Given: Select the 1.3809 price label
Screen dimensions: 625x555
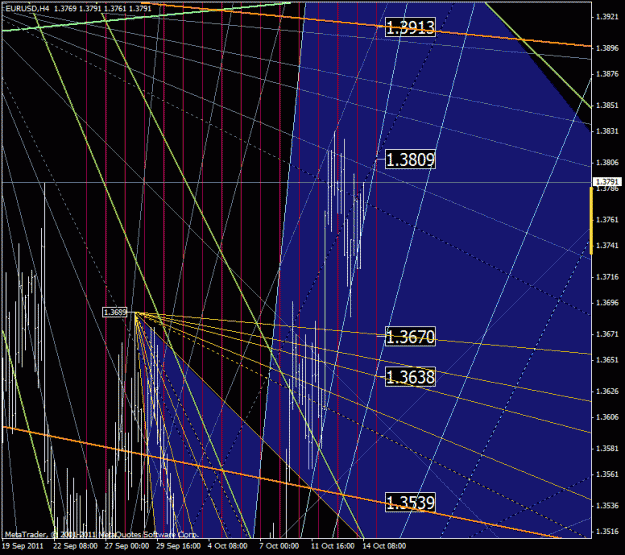Looking at the screenshot, I should [x=410, y=159].
